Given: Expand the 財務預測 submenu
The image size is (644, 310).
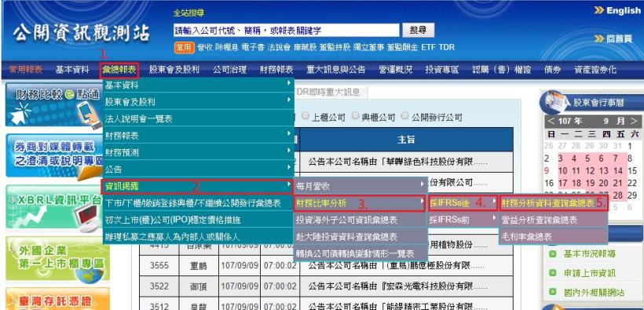Looking at the screenshot, I should [x=199, y=152].
